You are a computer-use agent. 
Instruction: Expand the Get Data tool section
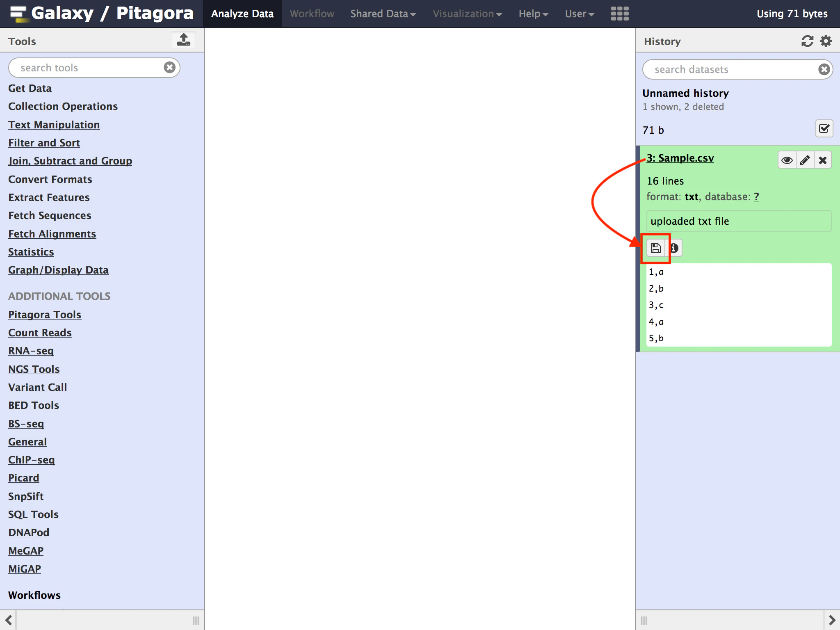tap(30, 88)
